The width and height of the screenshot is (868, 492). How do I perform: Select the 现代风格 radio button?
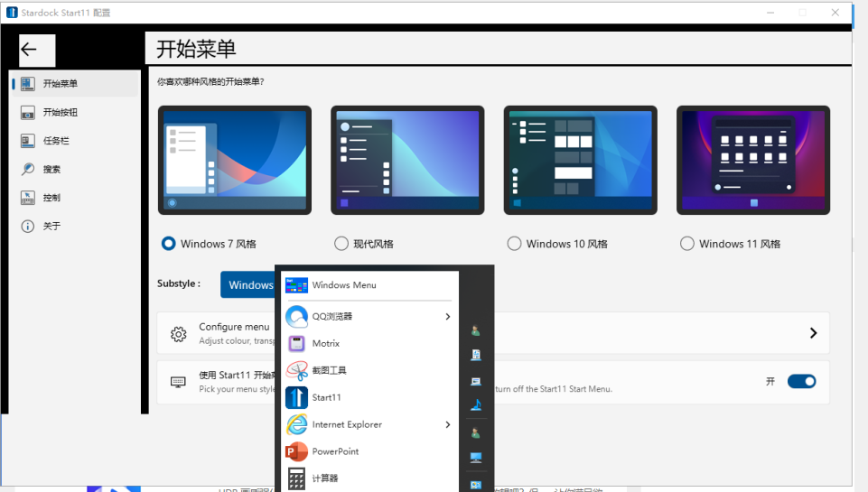point(341,244)
